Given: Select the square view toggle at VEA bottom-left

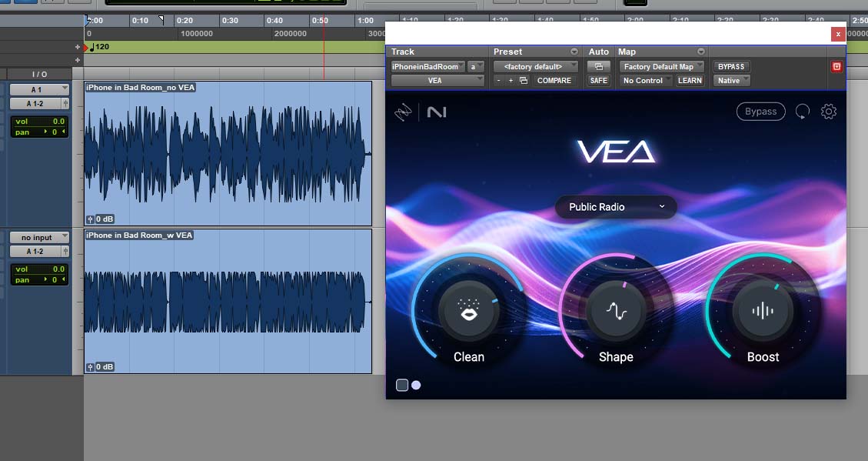Looking at the screenshot, I should (402, 385).
